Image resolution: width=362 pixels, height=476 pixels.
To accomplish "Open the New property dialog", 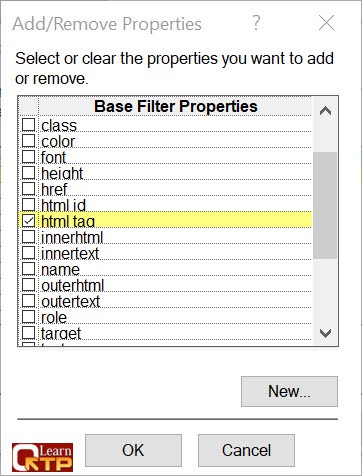I will [289, 391].
